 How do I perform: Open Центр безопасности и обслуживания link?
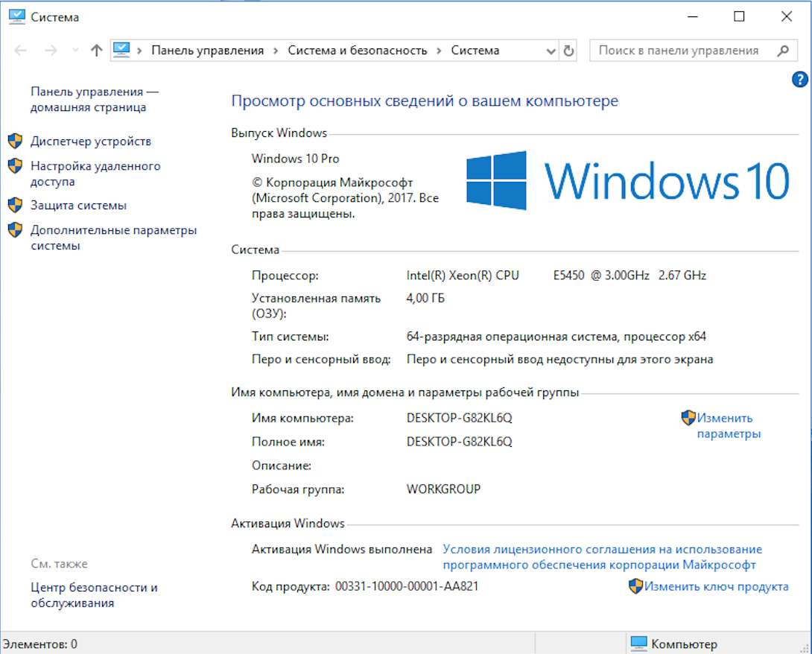click(x=94, y=595)
